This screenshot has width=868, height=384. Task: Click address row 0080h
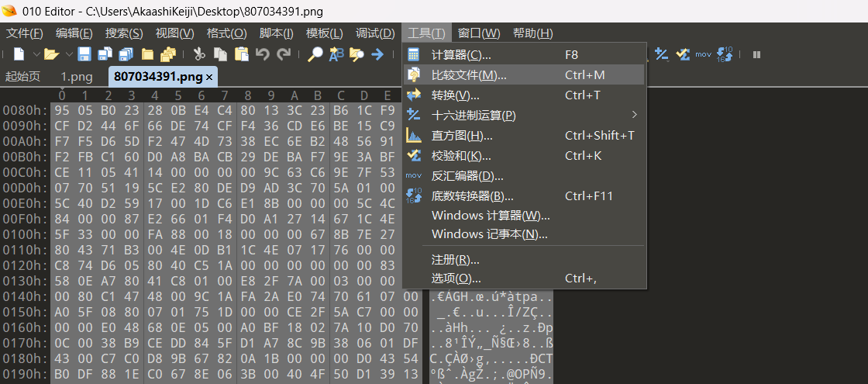(x=25, y=111)
